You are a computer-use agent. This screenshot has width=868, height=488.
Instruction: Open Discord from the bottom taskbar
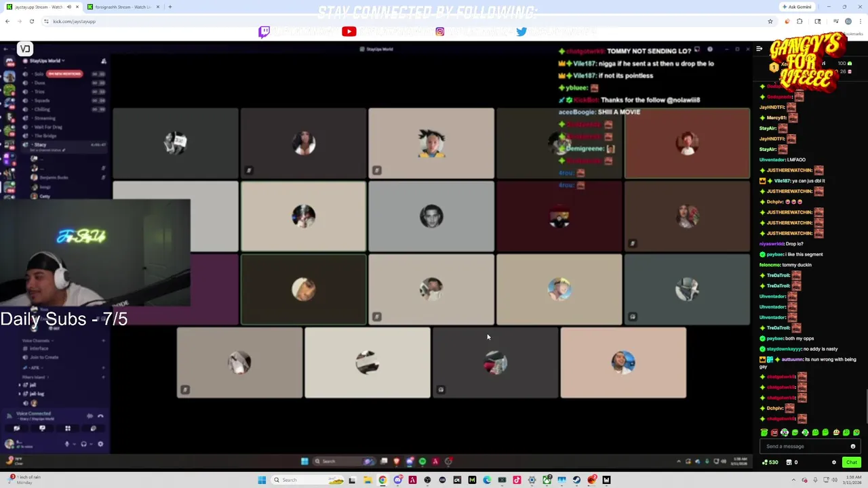pyautogui.click(x=397, y=480)
